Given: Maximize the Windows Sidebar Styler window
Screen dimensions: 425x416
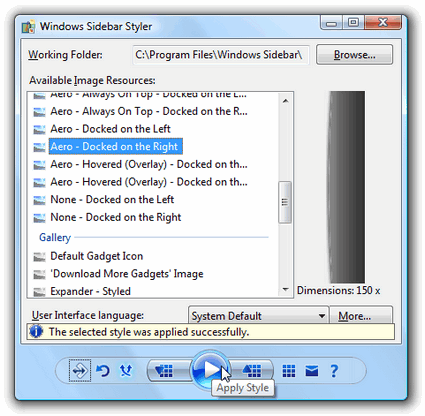Looking at the screenshot, I should pyautogui.click(x=353, y=23).
